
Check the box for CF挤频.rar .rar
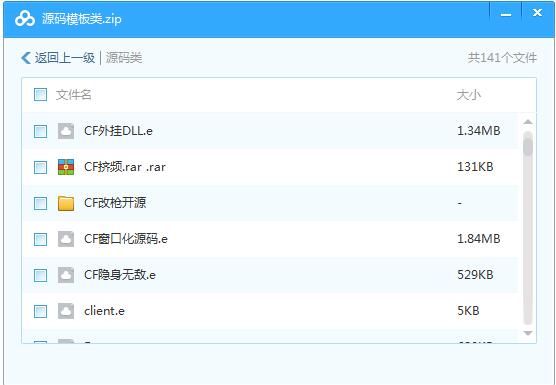coord(40,167)
